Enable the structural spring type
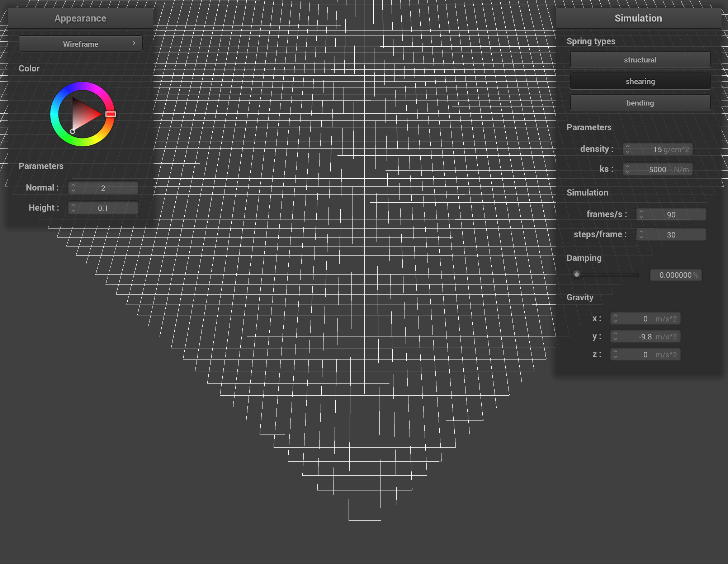 coord(640,60)
